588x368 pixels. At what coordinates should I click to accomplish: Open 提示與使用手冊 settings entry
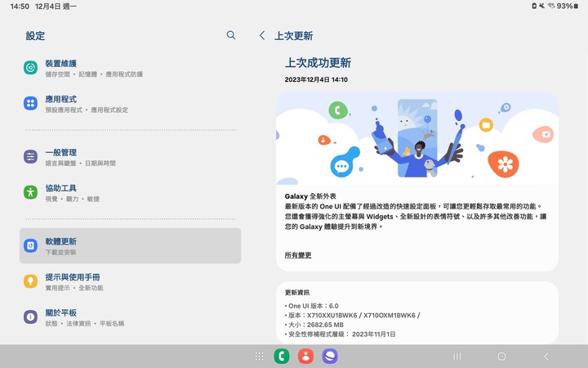130,281
